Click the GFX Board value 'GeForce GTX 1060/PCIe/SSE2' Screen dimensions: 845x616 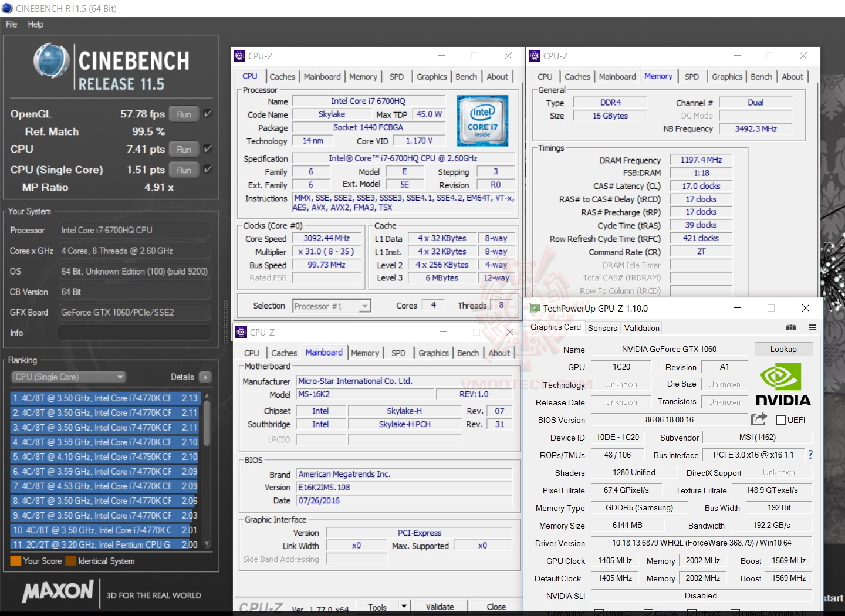click(x=134, y=312)
